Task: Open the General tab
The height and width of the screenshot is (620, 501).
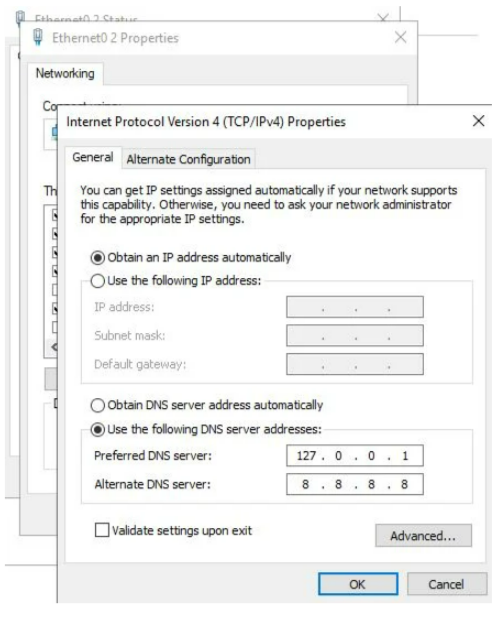Action: [93, 157]
